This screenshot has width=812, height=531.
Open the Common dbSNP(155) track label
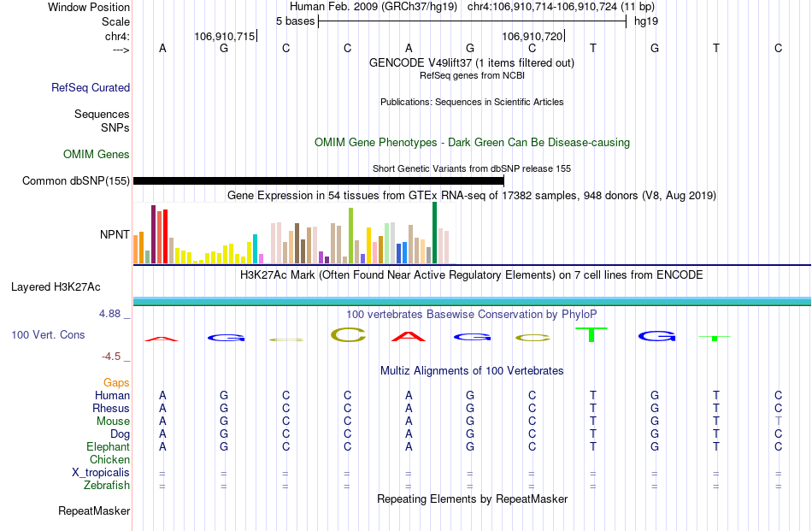[x=75, y=180]
